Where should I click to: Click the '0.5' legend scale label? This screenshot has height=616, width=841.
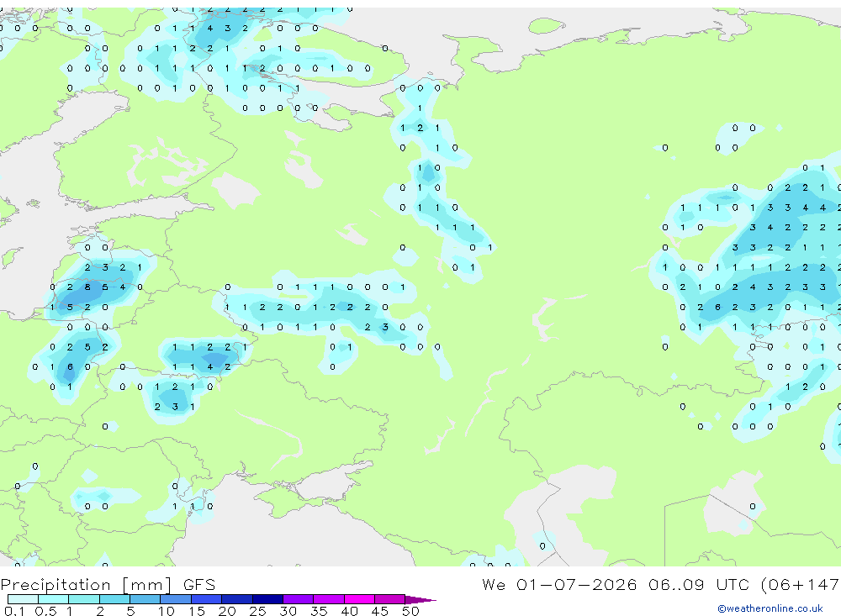(45, 611)
